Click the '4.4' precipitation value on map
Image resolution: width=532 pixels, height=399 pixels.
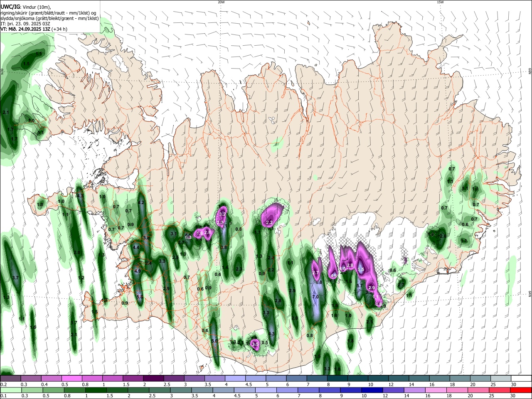pyautogui.click(x=135, y=247)
